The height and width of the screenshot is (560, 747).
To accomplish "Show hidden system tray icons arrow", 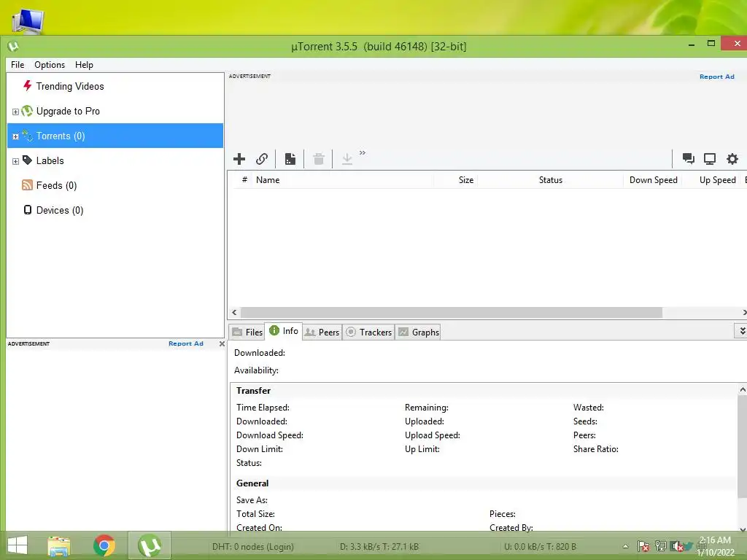I will [x=625, y=547].
